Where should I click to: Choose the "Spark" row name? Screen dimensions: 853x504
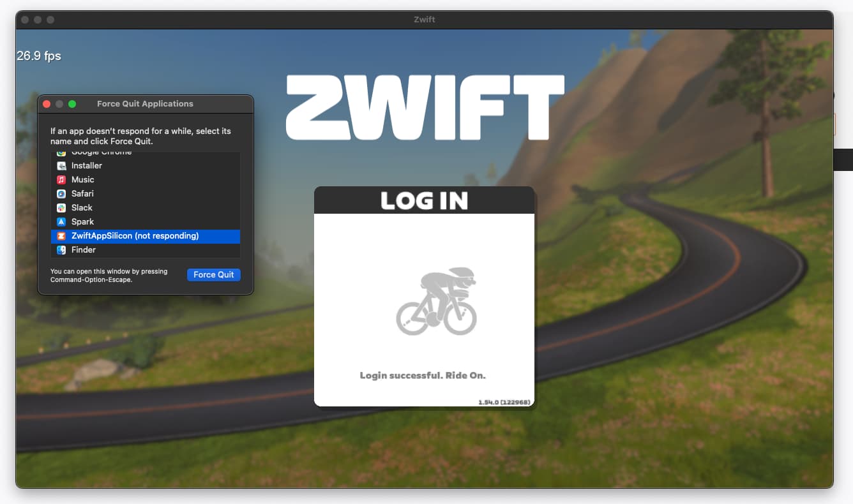coord(83,222)
